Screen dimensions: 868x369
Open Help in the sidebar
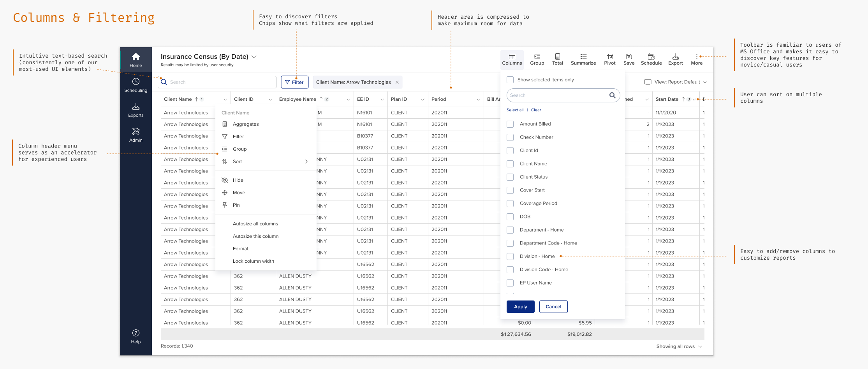tap(136, 336)
